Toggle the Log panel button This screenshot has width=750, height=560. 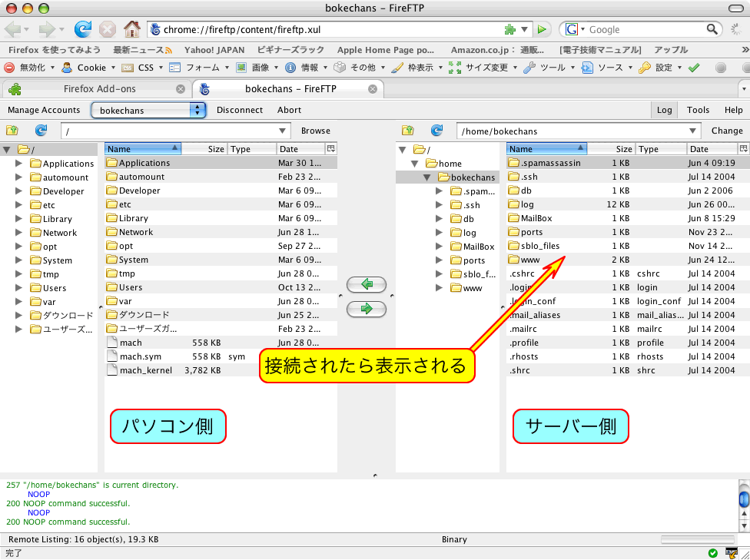(664, 110)
